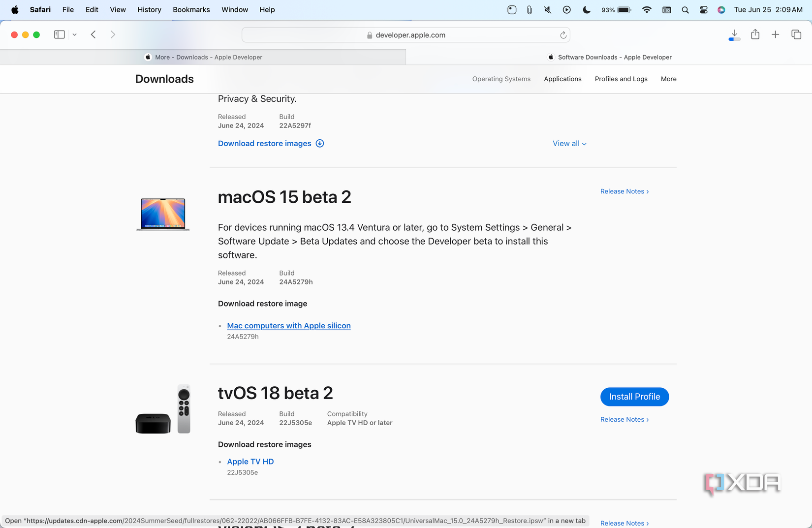Viewport: 812px width, 528px height.
Task: Open a new tab with plus
Action: pyautogui.click(x=775, y=34)
